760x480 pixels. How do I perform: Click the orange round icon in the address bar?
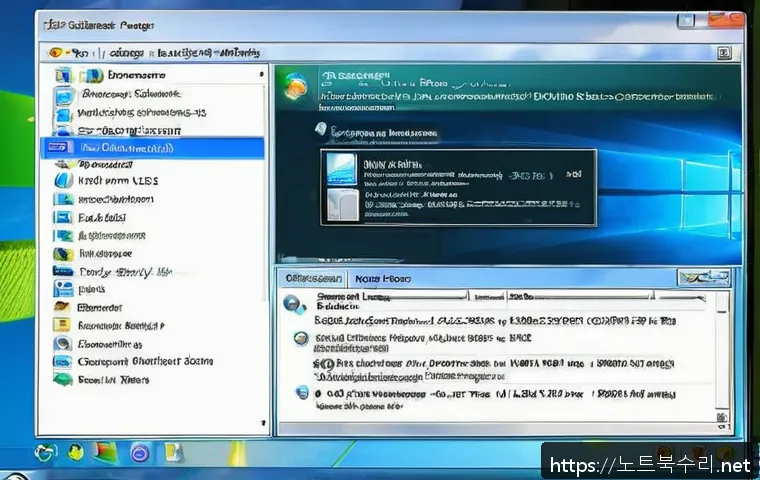tap(56, 52)
